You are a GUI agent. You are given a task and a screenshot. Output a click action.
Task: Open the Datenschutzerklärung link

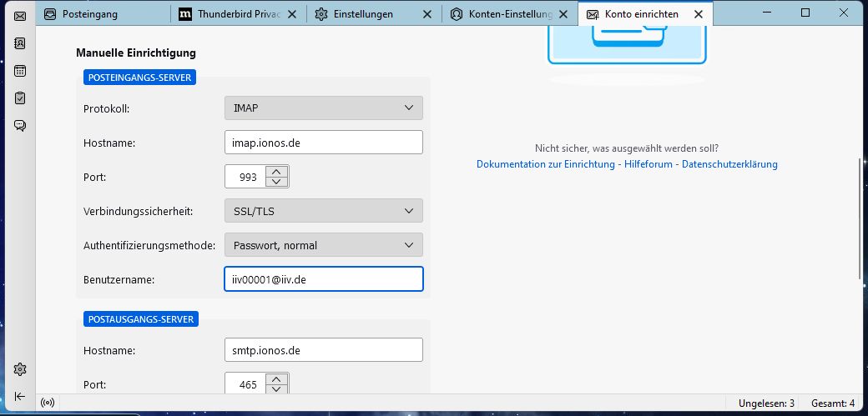[x=729, y=164]
